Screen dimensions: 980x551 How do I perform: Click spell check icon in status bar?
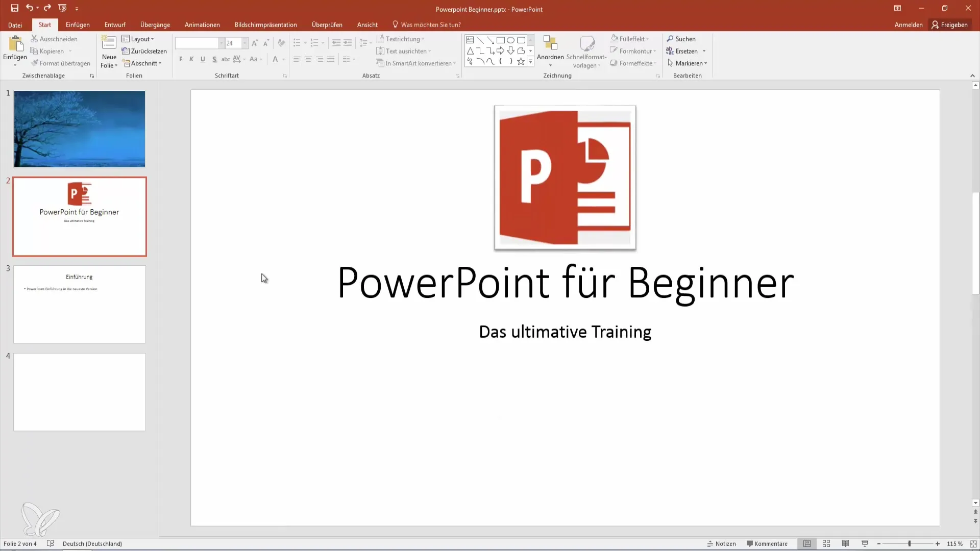click(x=51, y=544)
